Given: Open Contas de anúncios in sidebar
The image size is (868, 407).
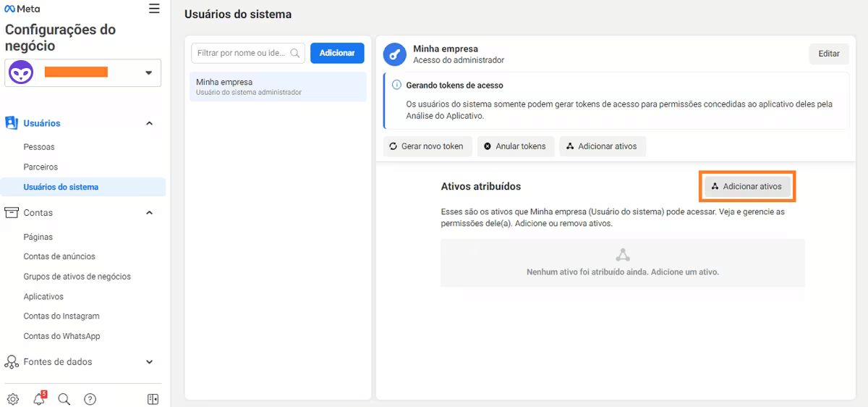Looking at the screenshot, I should coord(59,256).
